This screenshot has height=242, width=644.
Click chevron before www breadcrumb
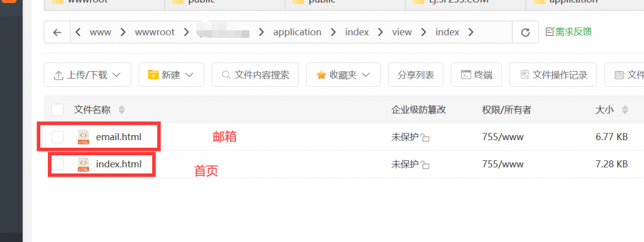point(79,32)
